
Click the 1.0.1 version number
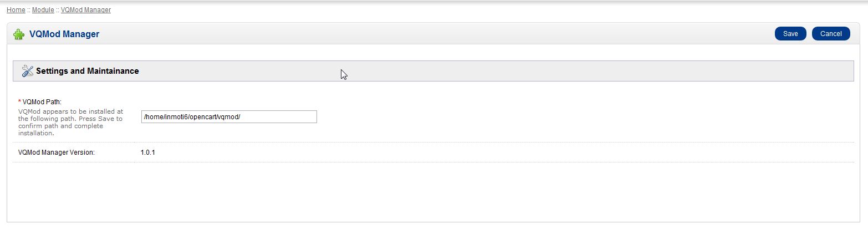[147, 152]
